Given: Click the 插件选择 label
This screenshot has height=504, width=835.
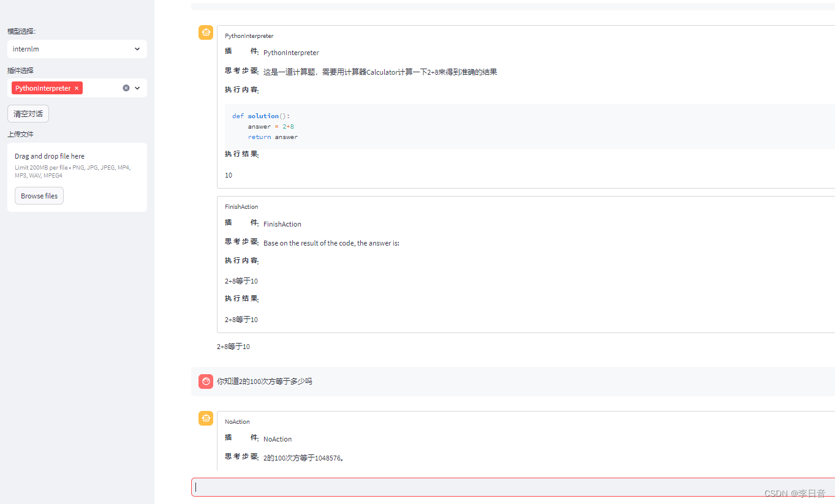Looking at the screenshot, I should [x=20, y=70].
